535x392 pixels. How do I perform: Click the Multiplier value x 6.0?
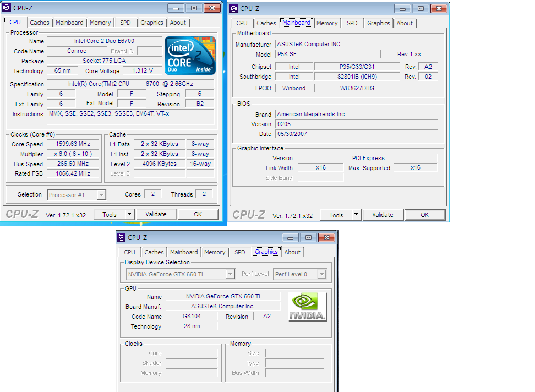[x=73, y=154]
